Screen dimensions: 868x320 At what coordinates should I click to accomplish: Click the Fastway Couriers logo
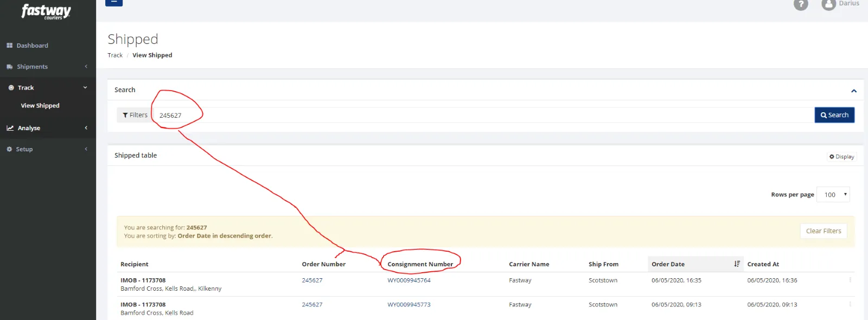click(x=46, y=11)
